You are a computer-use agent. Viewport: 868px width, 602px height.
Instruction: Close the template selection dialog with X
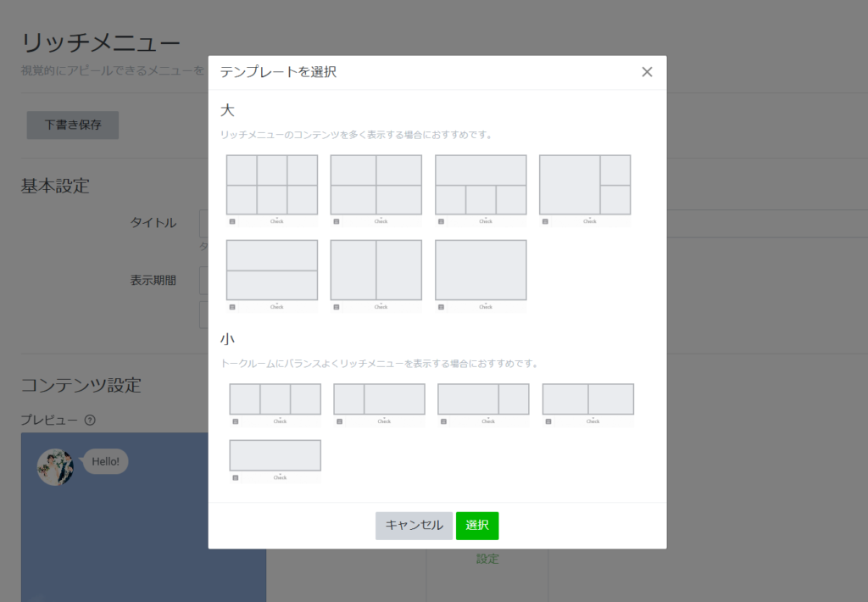click(x=647, y=72)
